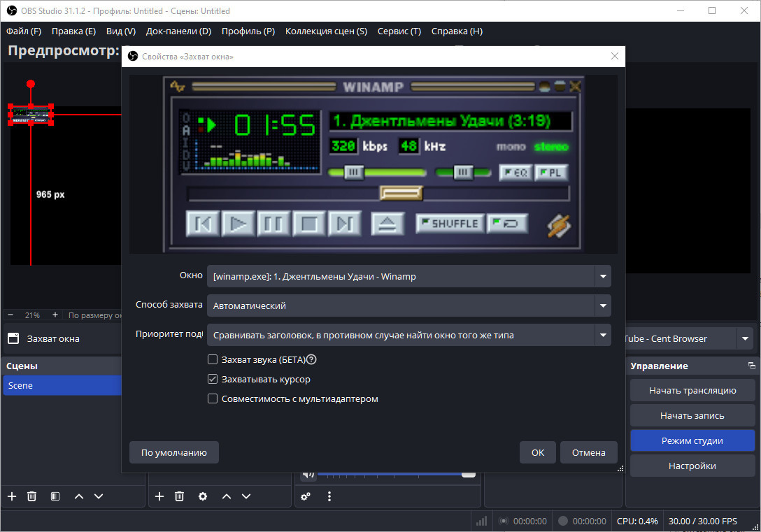The height and width of the screenshot is (532, 761).
Task: Click the Отмена button
Action: tap(589, 452)
